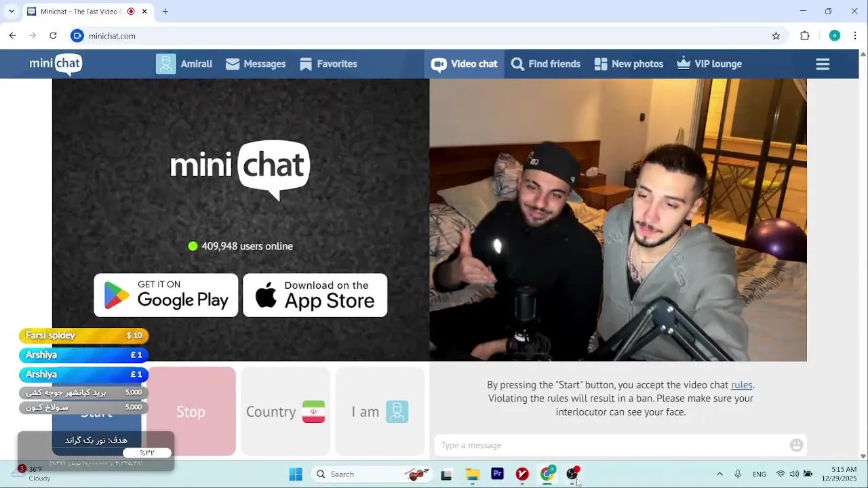The width and height of the screenshot is (868, 488).
Task: Switch to the Video chat tab
Action: [465, 64]
